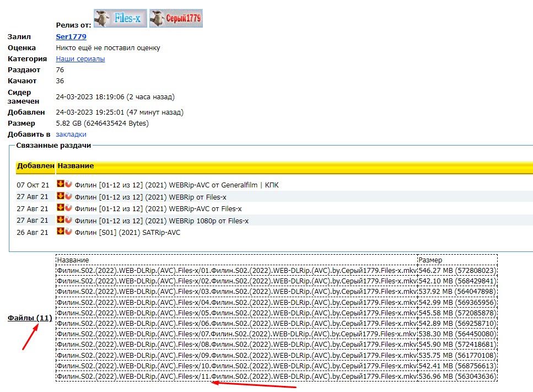Open the Наши сериалы category
Viewport: 533px width, 392px height.
[x=80, y=59]
